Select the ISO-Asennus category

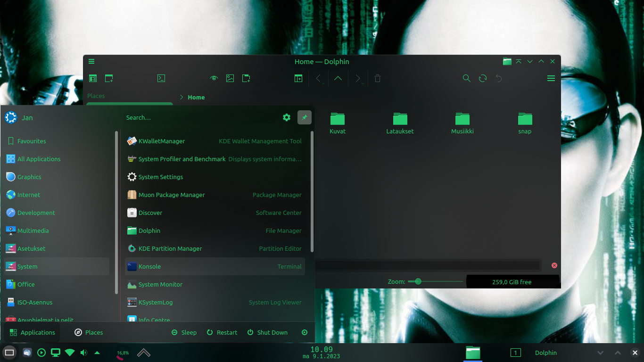pyautogui.click(x=57, y=302)
